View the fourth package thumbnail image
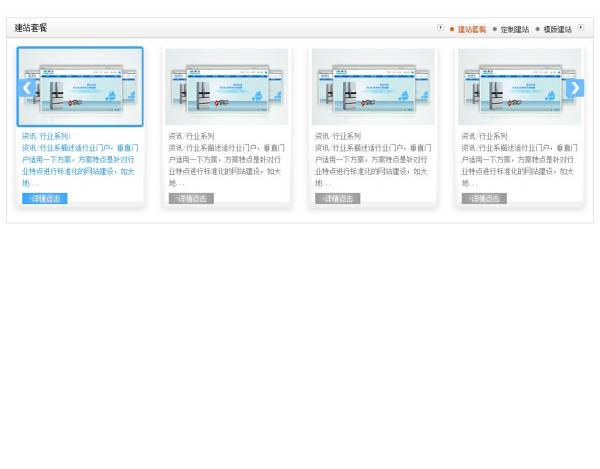This screenshot has height=469, width=600. pyautogui.click(x=519, y=87)
